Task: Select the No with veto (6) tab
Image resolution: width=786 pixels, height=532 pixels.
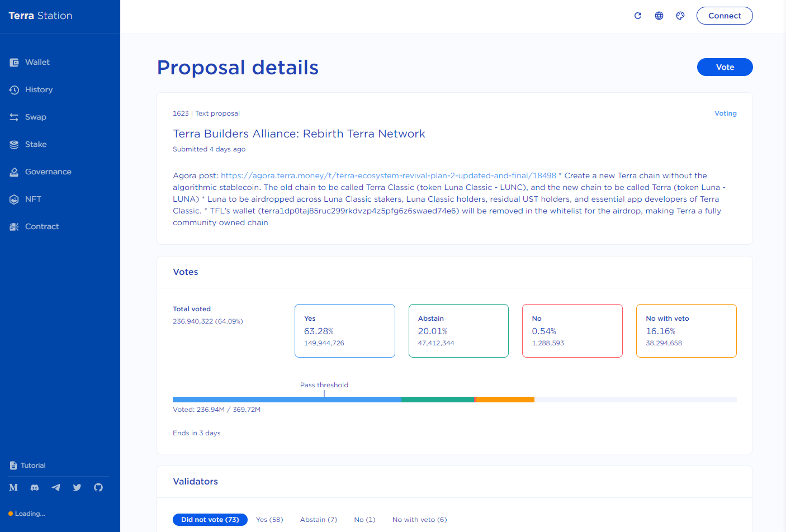Action: click(419, 520)
